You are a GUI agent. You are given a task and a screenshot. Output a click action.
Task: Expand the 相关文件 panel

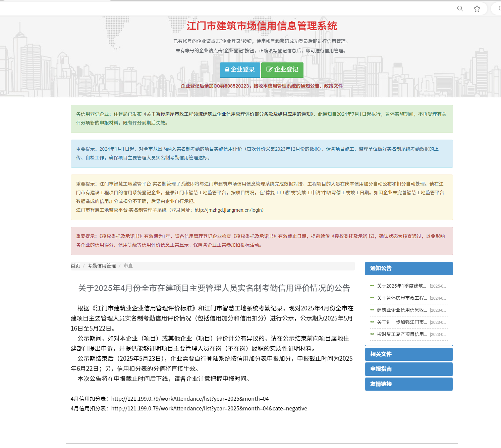click(x=409, y=354)
